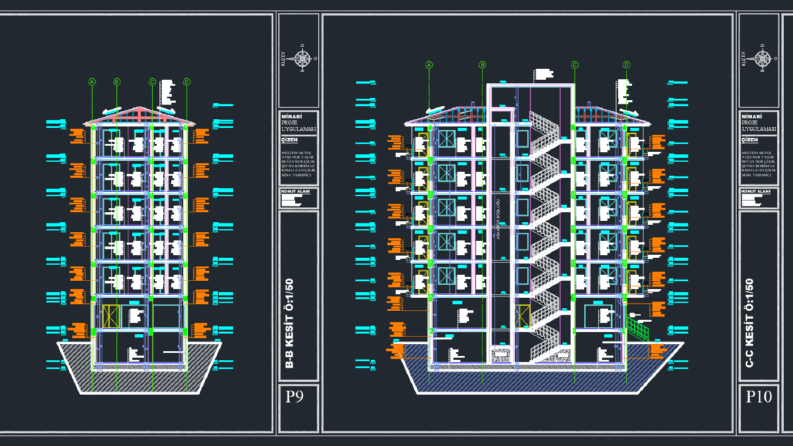Image resolution: width=793 pixels, height=446 pixels.
Task: Pick left roof slope arrow in B-B section
Action: pos(112,111)
